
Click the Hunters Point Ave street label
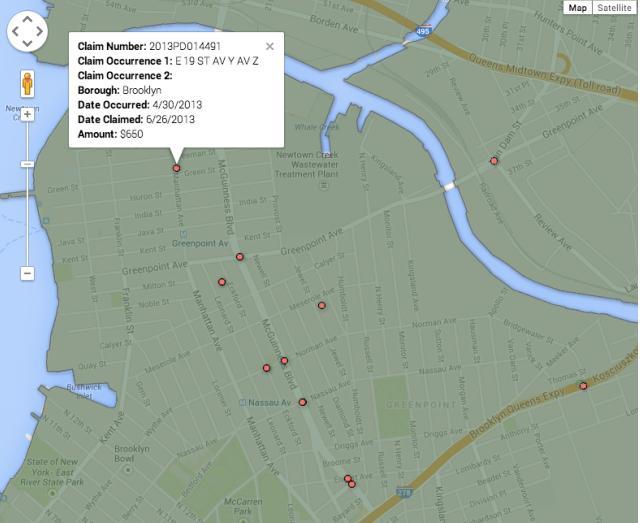[568, 32]
